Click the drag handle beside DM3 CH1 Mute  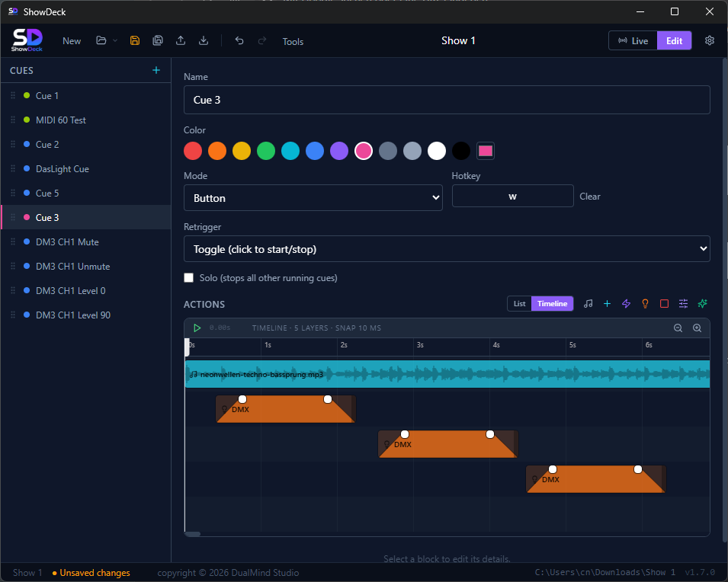(13, 241)
